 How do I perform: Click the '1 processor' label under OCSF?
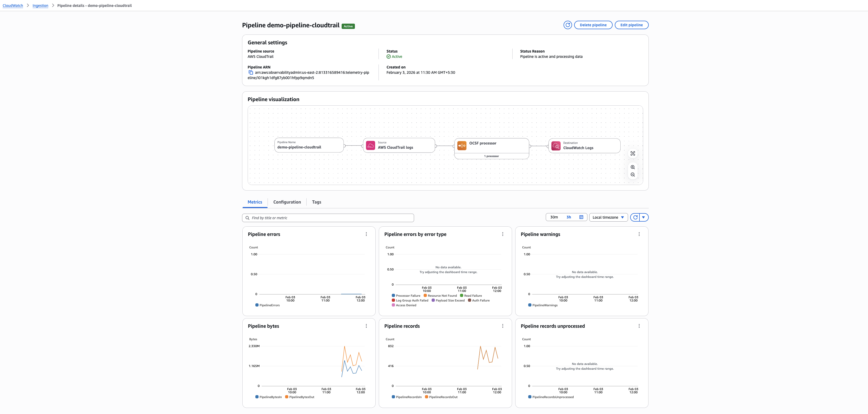[x=492, y=156]
